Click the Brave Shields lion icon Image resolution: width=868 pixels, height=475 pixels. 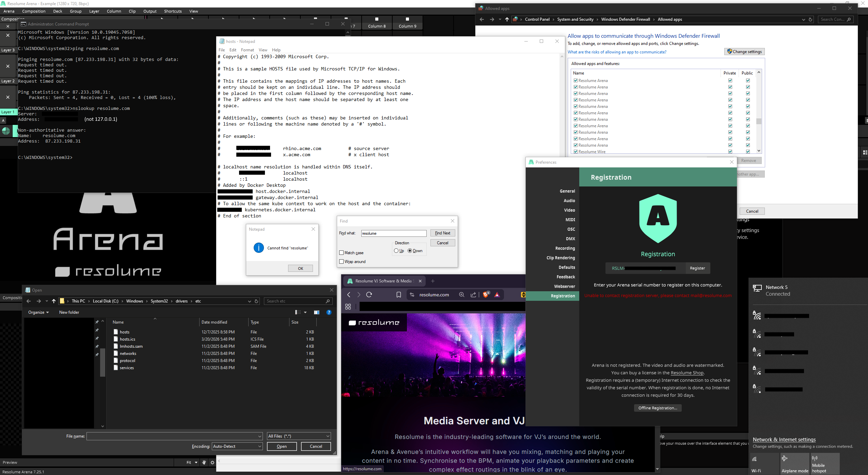486,295
